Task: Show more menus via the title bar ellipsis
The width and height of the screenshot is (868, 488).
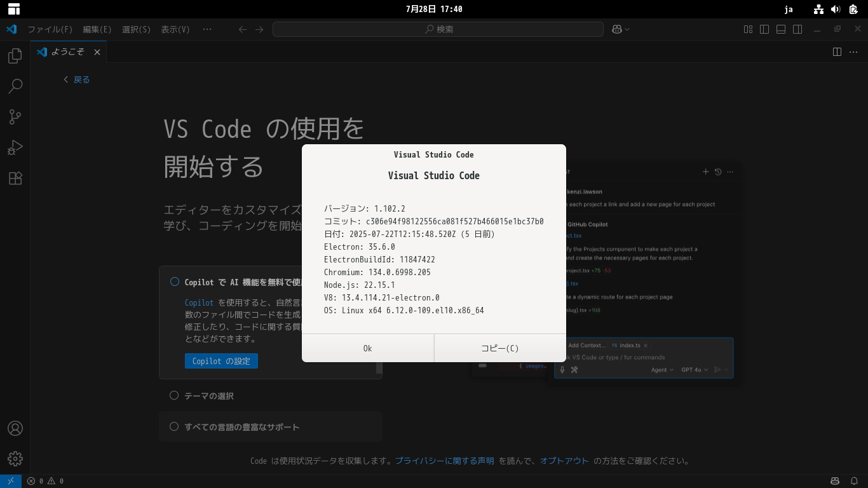Action: [x=207, y=29]
